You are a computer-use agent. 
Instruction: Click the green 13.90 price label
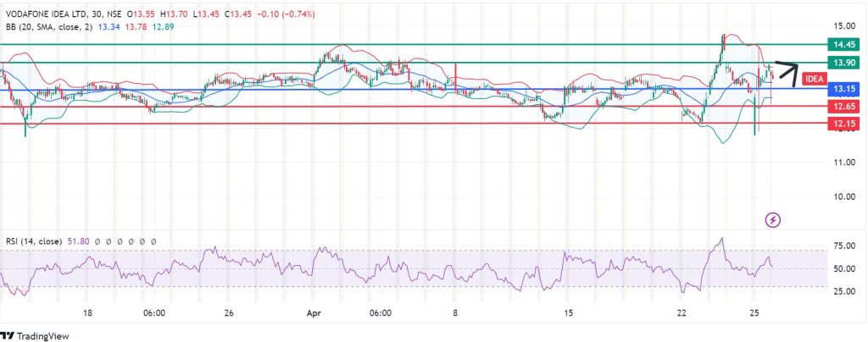coord(843,63)
